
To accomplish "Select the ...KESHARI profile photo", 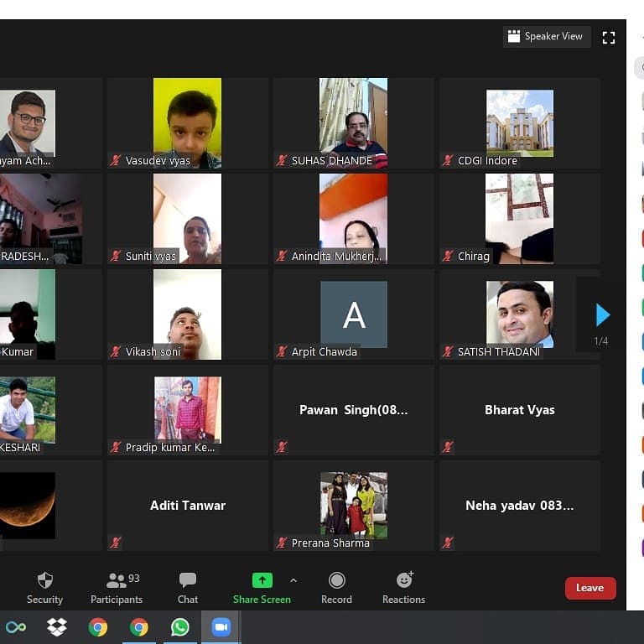I will (x=28, y=409).
